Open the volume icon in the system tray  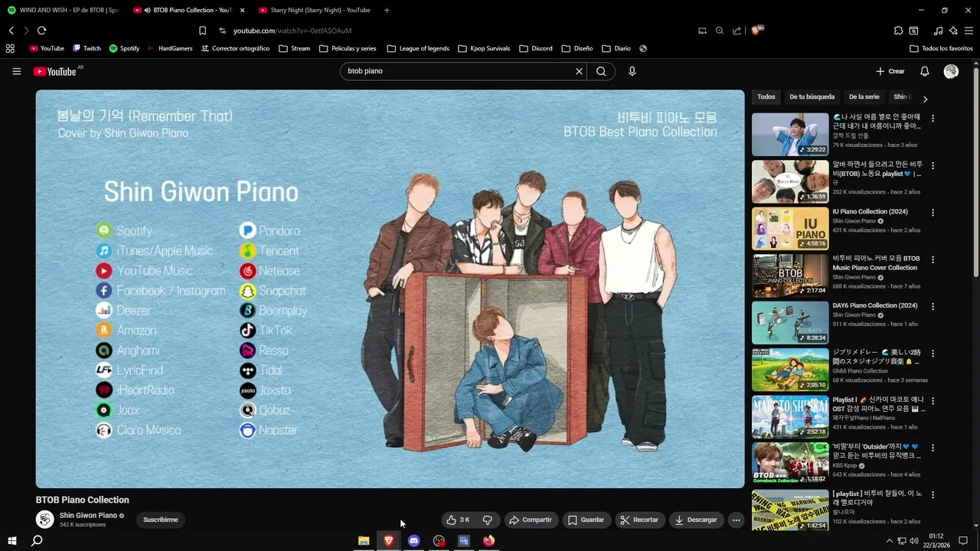913,541
